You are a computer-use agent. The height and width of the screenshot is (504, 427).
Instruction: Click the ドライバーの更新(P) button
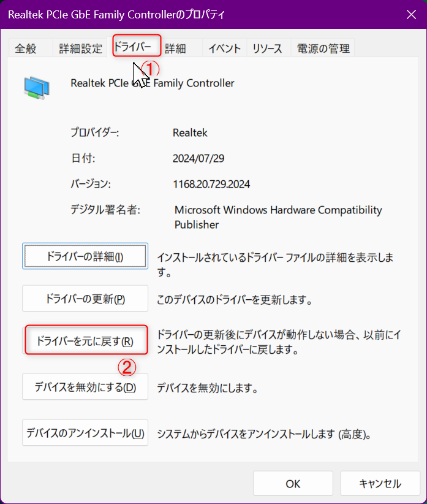85,299
